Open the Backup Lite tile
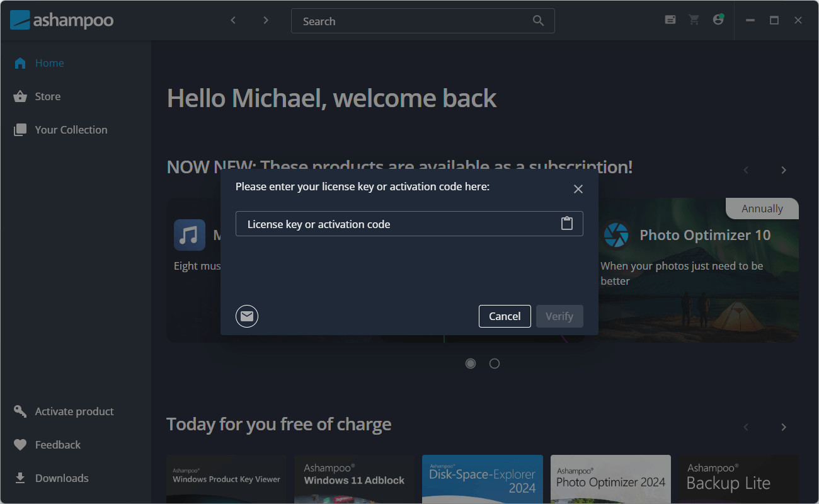The width and height of the screenshot is (819, 504). pyautogui.click(x=738, y=479)
